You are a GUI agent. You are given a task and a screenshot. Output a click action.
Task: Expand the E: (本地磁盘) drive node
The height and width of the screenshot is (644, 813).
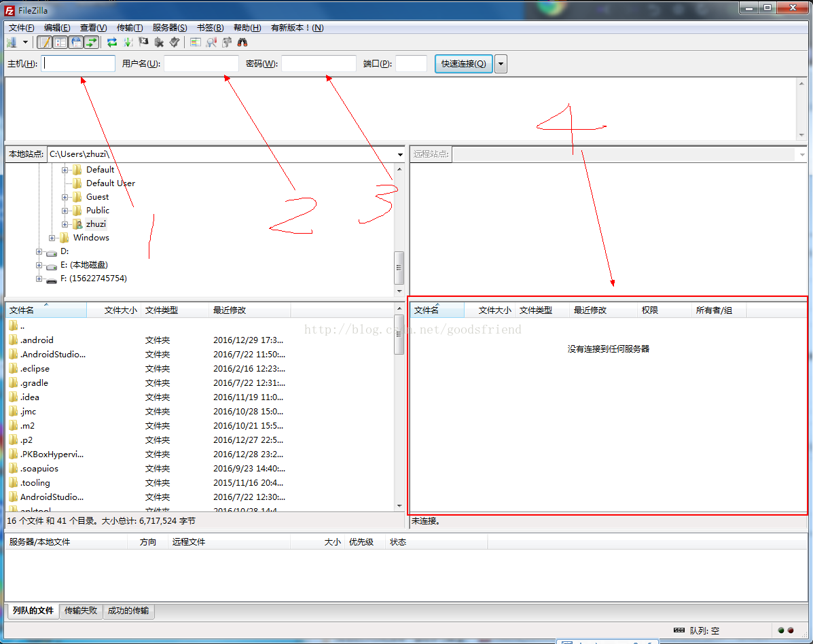tap(39, 265)
